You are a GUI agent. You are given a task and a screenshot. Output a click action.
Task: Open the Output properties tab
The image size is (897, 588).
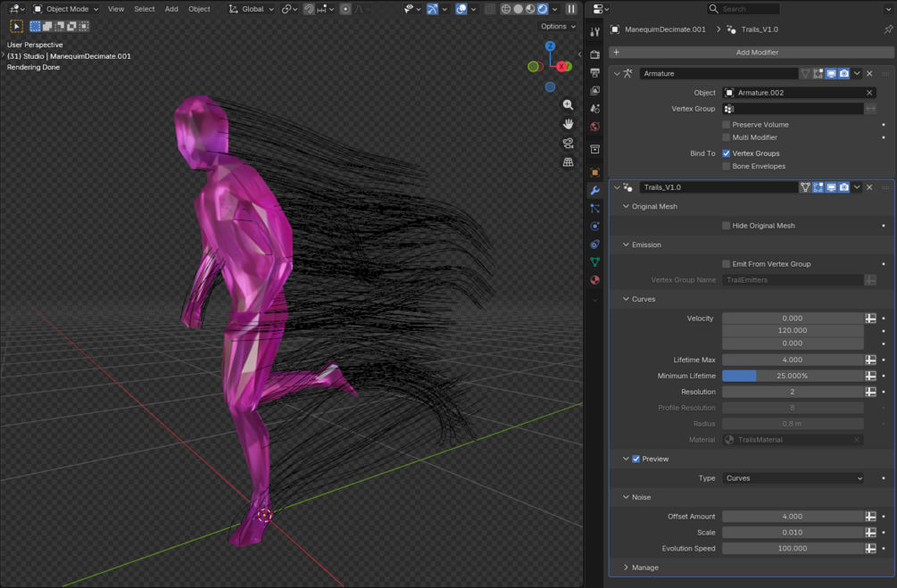pyautogui.click(x=595, y=72)
